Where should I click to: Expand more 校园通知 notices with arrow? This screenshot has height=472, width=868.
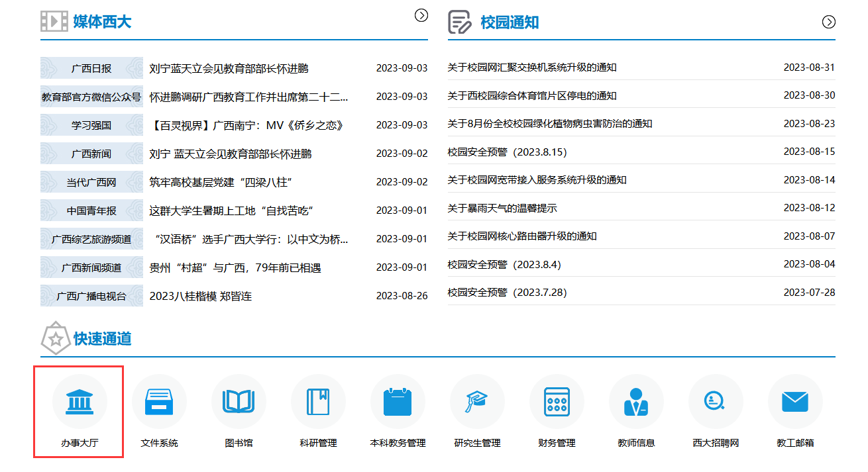(829, 22)
